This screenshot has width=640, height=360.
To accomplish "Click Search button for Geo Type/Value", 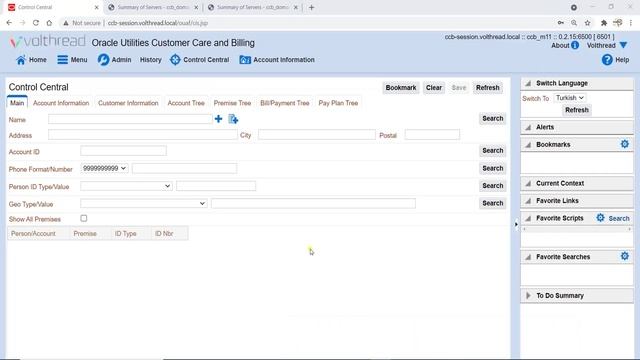I will (x=493, y=203).
